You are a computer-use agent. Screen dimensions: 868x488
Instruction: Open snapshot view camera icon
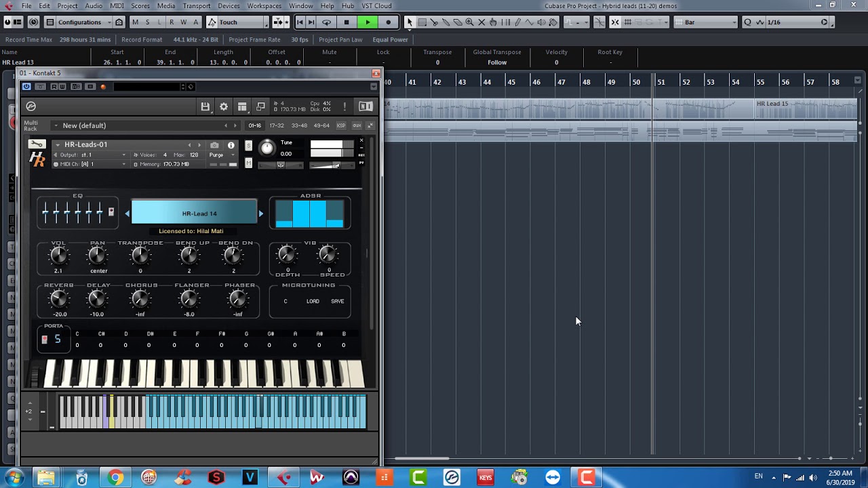tap(214, 145)
